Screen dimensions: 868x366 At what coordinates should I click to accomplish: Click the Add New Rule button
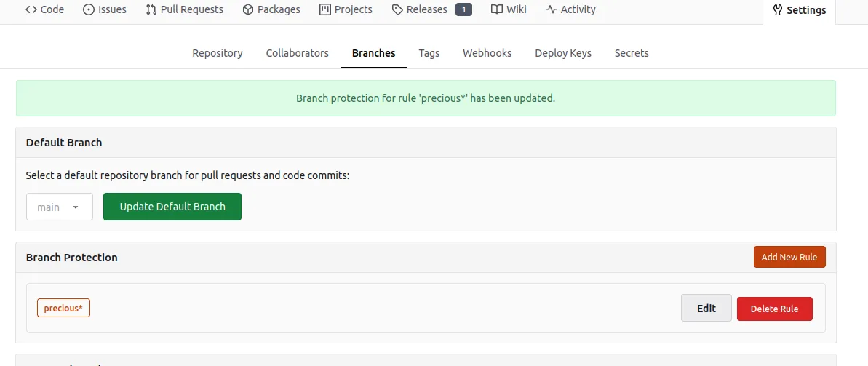pos(789,257)
